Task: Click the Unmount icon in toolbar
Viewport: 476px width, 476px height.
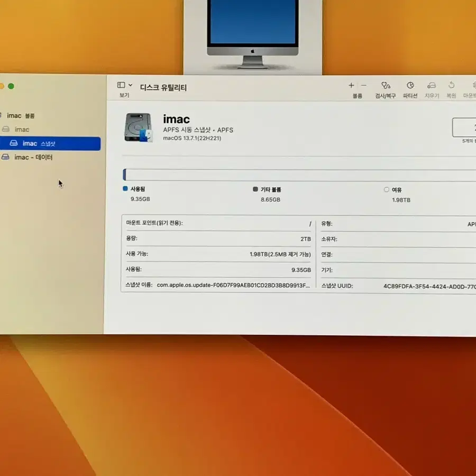Action: 474,85
